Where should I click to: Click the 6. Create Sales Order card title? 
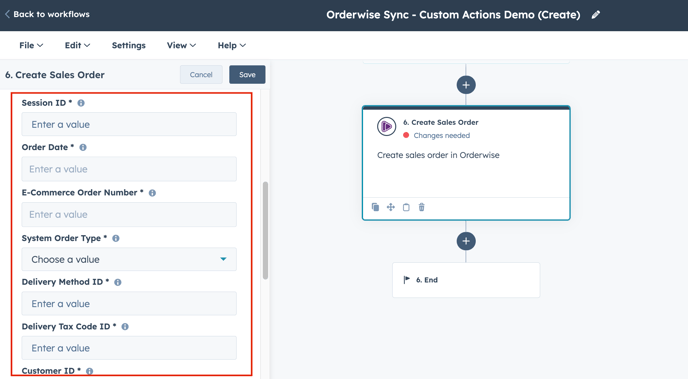coord(441,122)
